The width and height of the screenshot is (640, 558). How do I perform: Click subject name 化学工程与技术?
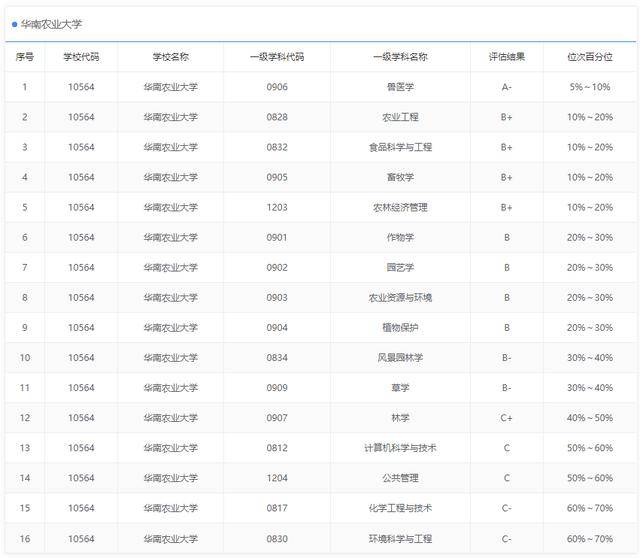[400, 508]
